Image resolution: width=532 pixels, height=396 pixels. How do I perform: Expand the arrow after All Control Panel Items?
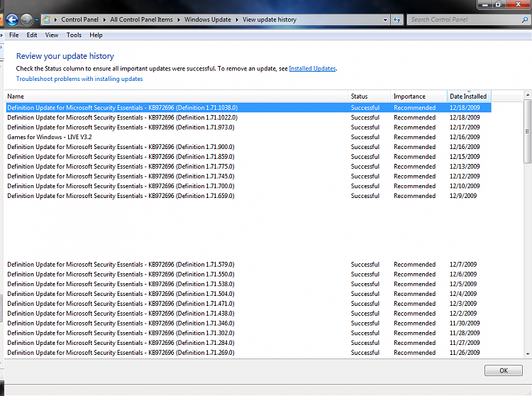click(179, 20)
